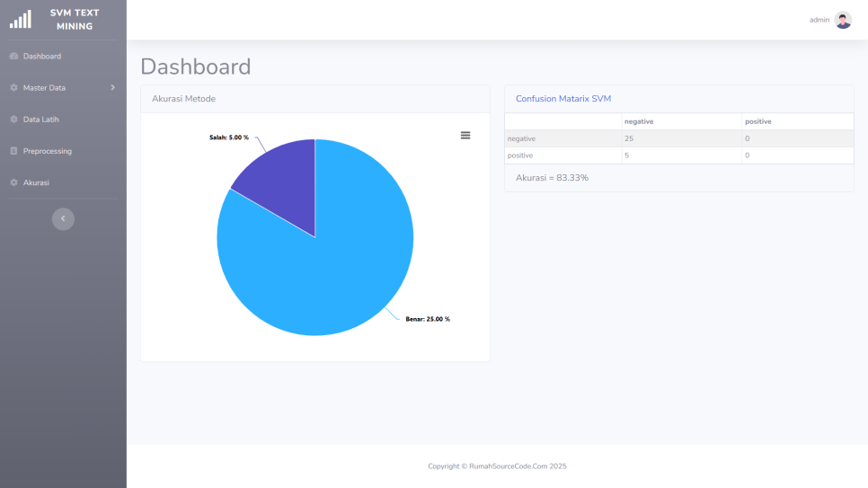Click the bar chart logo icon in sidebar
Viewport: 868px width, 488px height.
pyautogui.click(x=20, y=19)
